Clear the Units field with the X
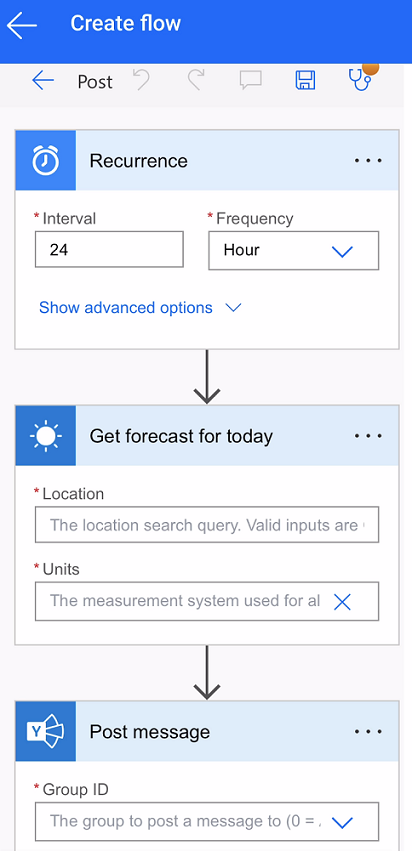This screenshot has height=851, width=412. 343,601
